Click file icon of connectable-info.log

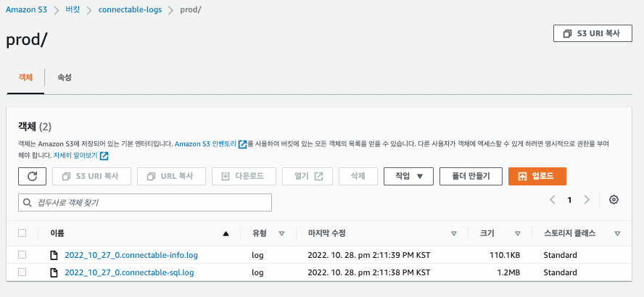tap(54, 255)
